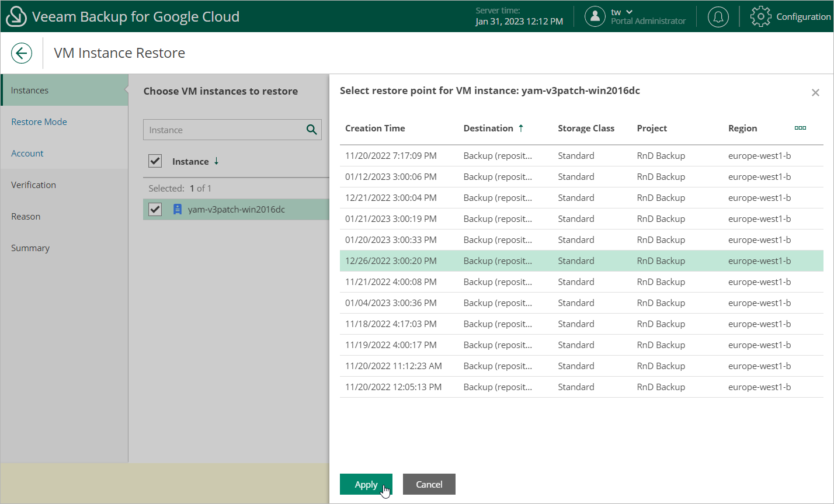Viewport: 834px width, 504px height.
Task: Select restore point 11/20/2022 12:05:13 PM
Action: (582, 387)
